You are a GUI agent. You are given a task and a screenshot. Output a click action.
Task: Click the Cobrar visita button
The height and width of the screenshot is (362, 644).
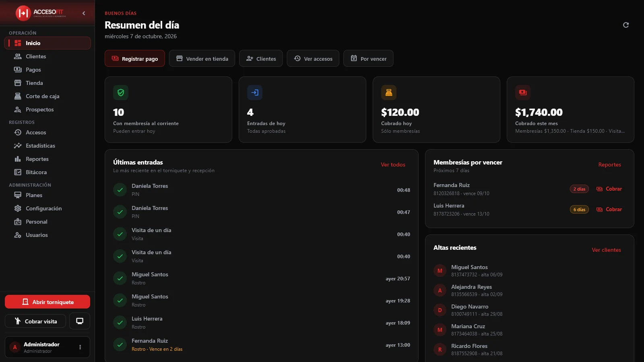(35, 321)
